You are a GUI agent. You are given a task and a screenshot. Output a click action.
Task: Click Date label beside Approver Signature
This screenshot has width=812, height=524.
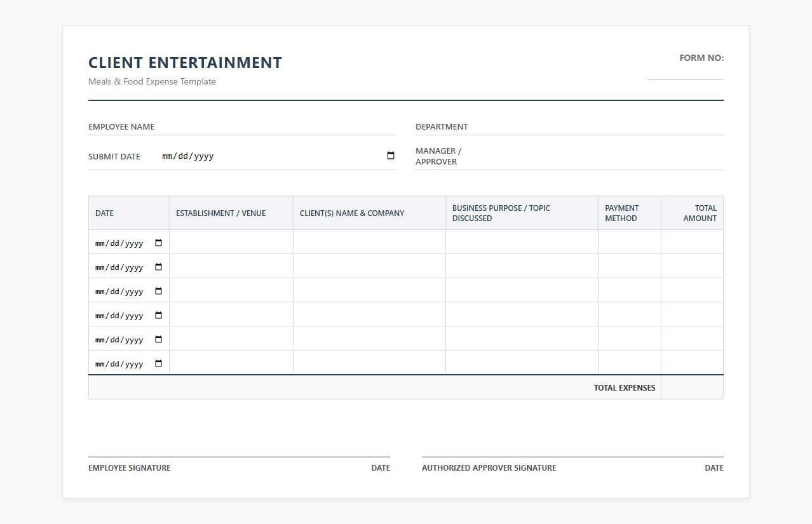click(x=714, y=468)
